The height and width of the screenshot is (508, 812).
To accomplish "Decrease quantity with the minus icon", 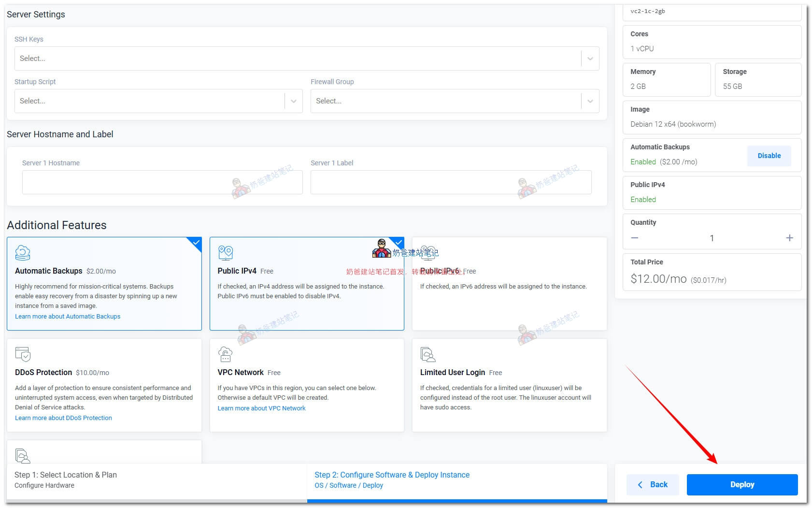I will [x=635, y=238].
